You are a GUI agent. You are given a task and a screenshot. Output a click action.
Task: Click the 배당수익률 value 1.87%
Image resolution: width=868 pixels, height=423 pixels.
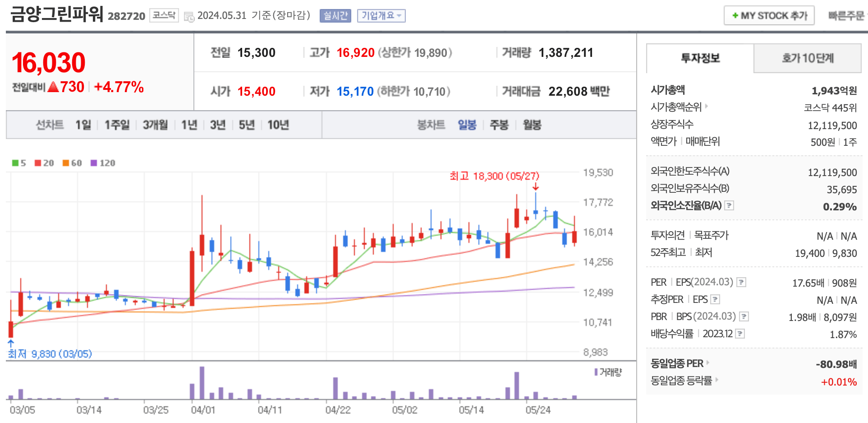point(843,335)
